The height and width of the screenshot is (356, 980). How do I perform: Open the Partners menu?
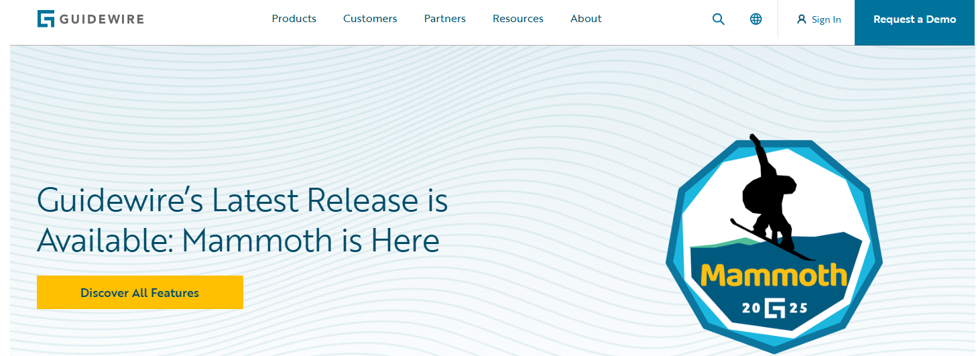tap(445, 19)
